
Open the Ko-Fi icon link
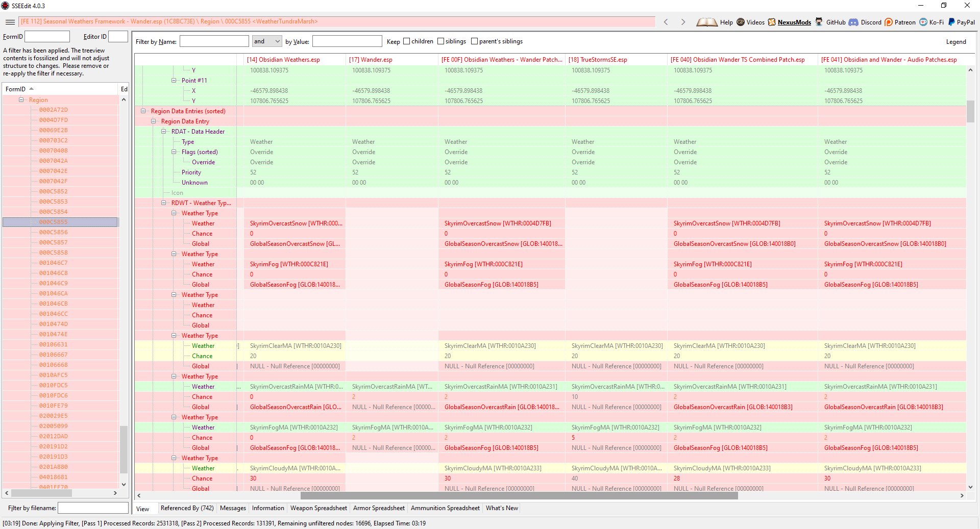pyautogui.click(x=923, y=22)
